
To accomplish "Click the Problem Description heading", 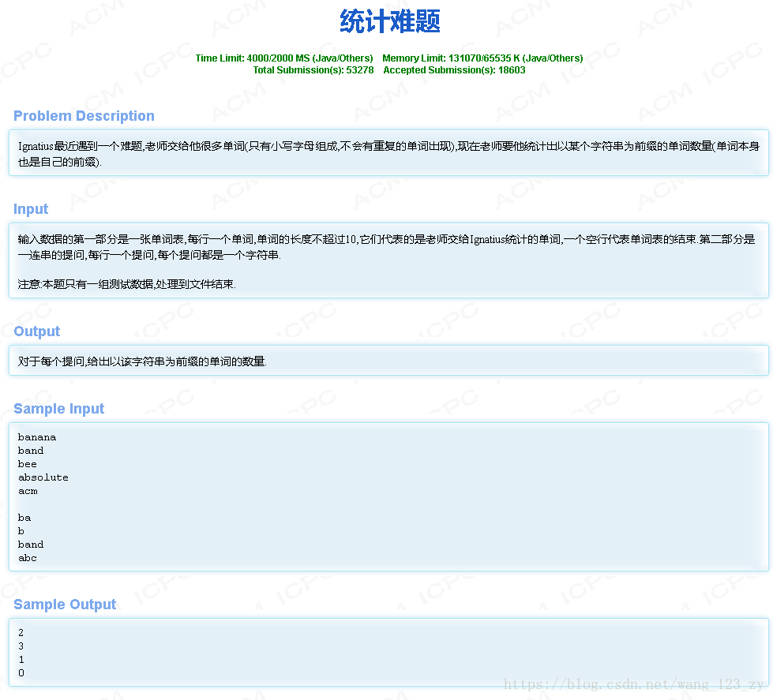I will tap(84, 116).
